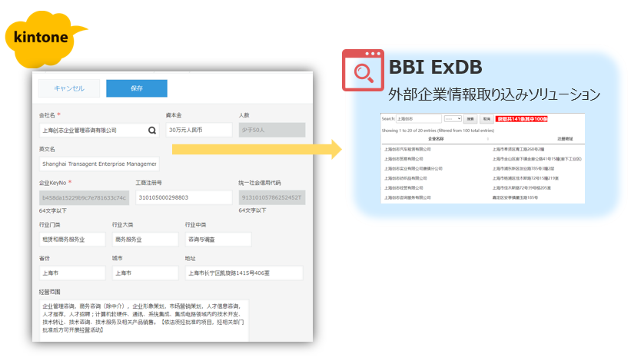Viewport: 631px width, 364px height.
Task: Click the search button in ExDB panel
Action: coord(470,119)
